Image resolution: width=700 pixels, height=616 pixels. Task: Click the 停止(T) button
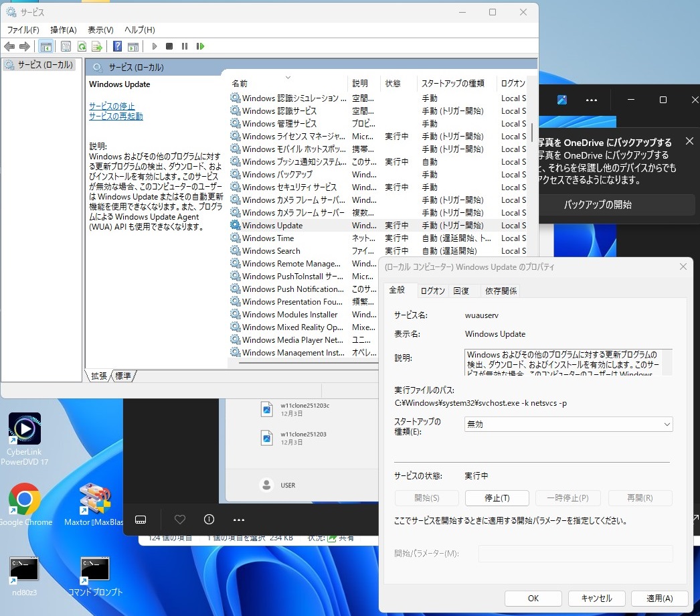(x=497, y=498)
